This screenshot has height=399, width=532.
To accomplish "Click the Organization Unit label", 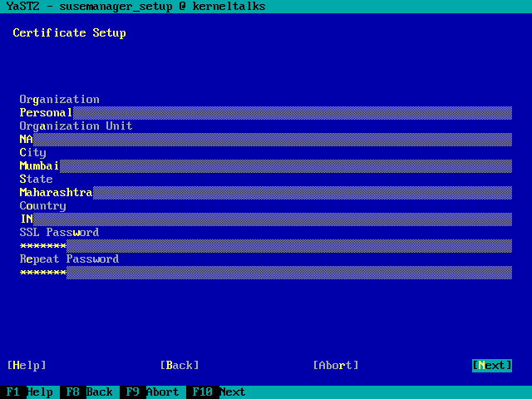I will tap(76, 126).
